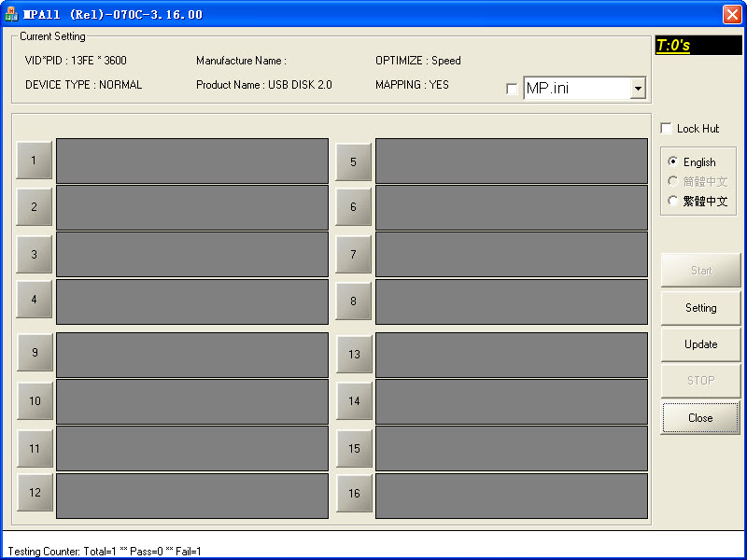Select port 8 slot button

tap(353, 301)
